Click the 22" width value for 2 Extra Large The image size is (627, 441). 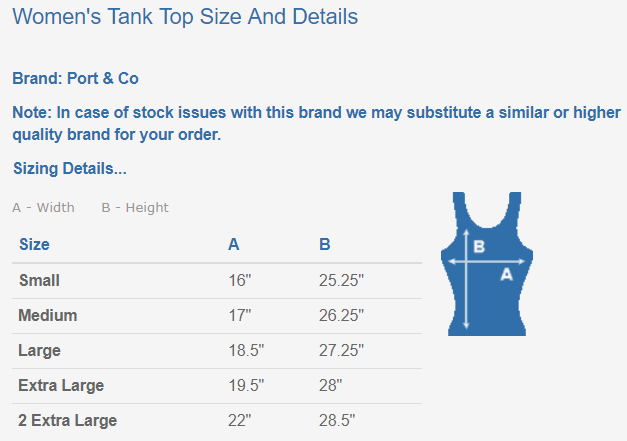pos(239,420)
